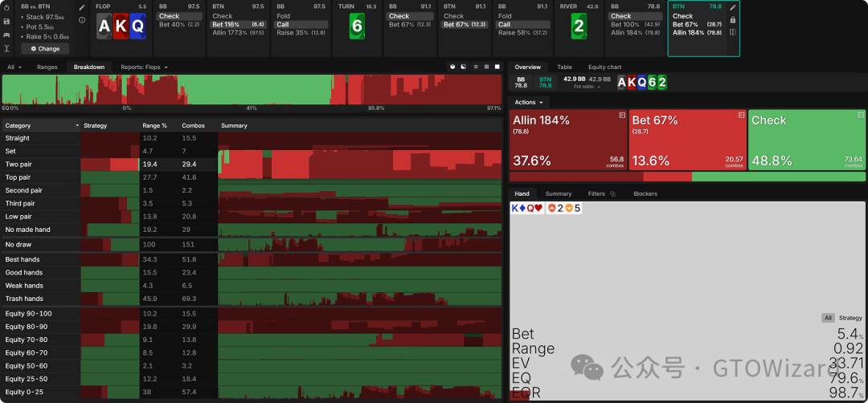Screen dimensions: 868x403
Task: Open the Blockers tab
Action: (645, 194)
